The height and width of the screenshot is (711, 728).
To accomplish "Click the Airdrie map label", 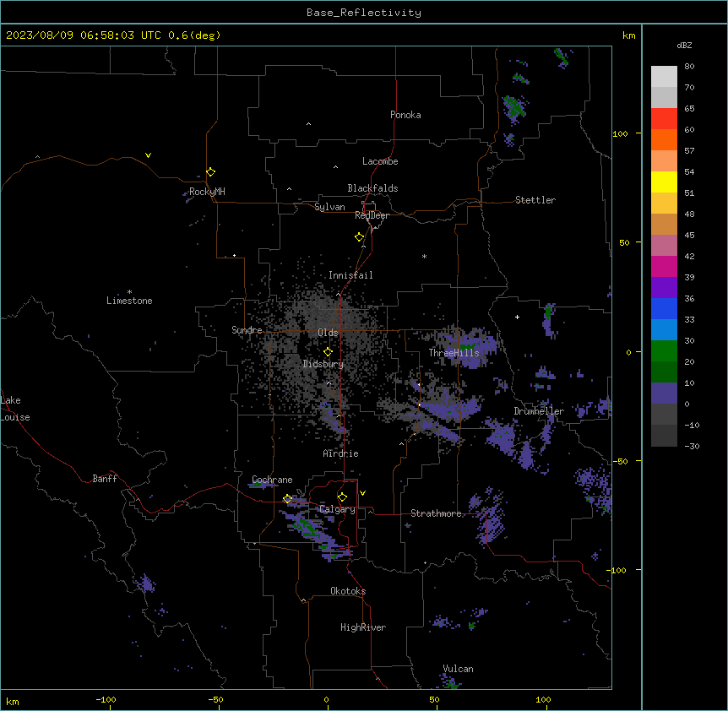I will [340, 453].
